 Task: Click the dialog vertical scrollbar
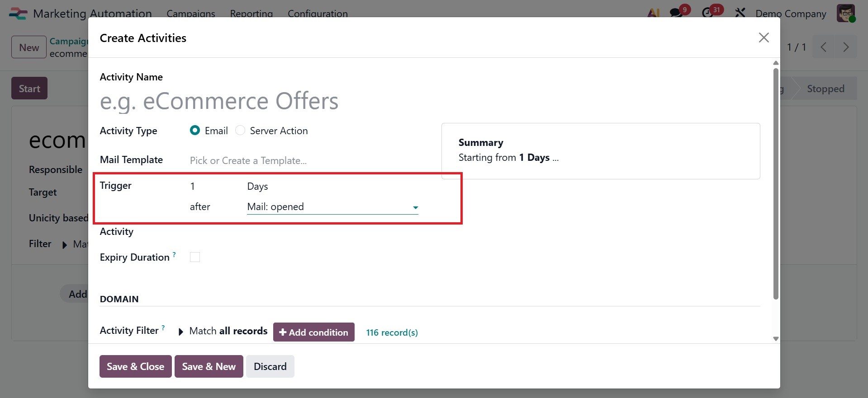pyautogui.click(x=776, y=181)
